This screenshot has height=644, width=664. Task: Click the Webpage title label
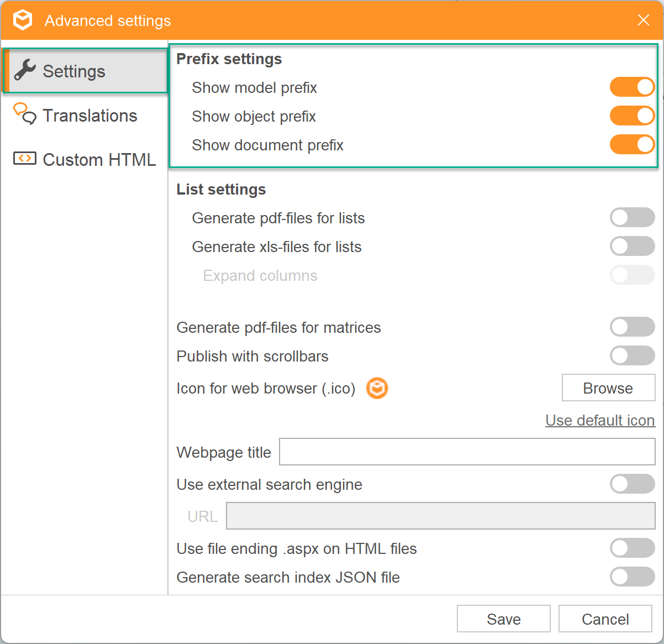click(x=224, y=452)
